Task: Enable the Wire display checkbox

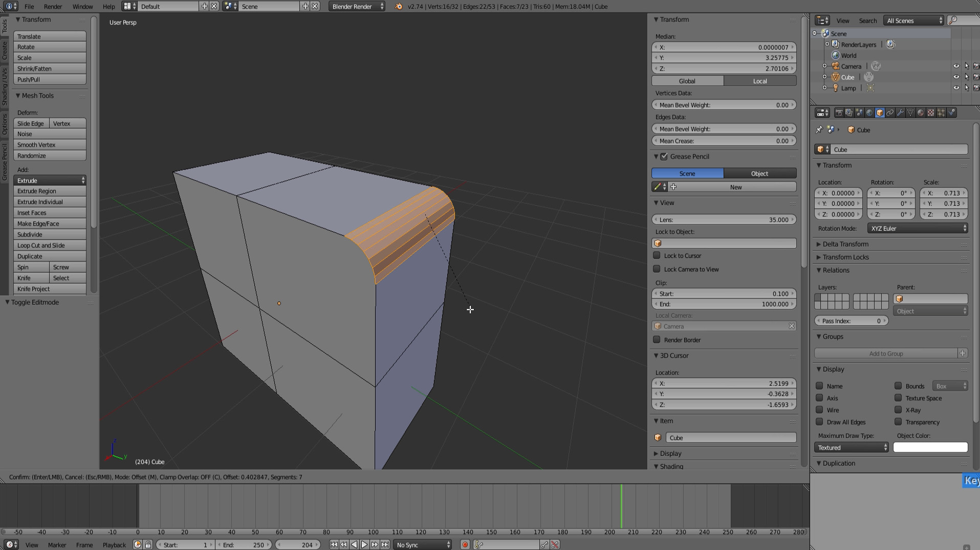Action: click(819, 410)
